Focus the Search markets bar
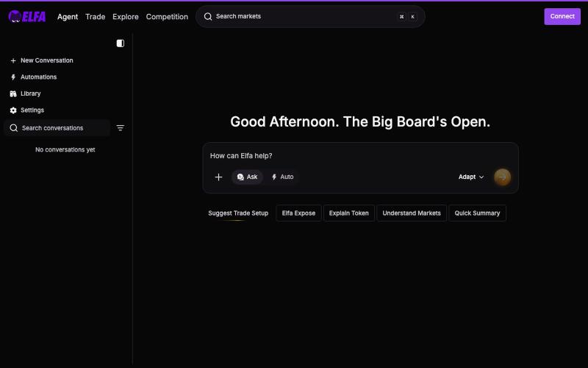588x368 pixels. point(310,16)
